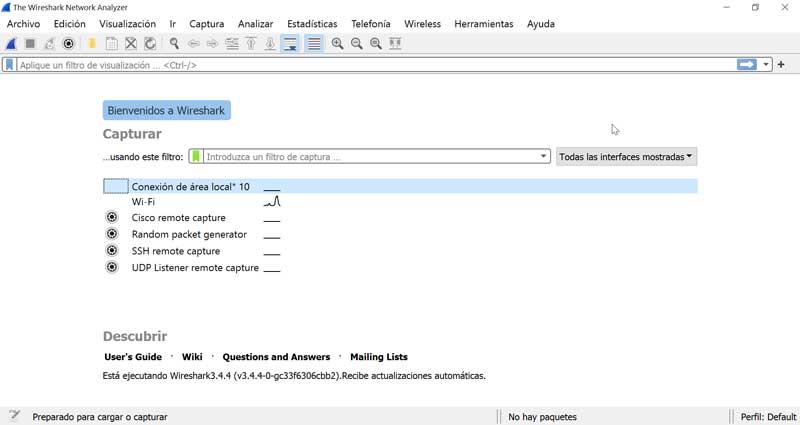Open settings gear for Random packet generator
The image size is (800, 425).
(x=112, y=234)
